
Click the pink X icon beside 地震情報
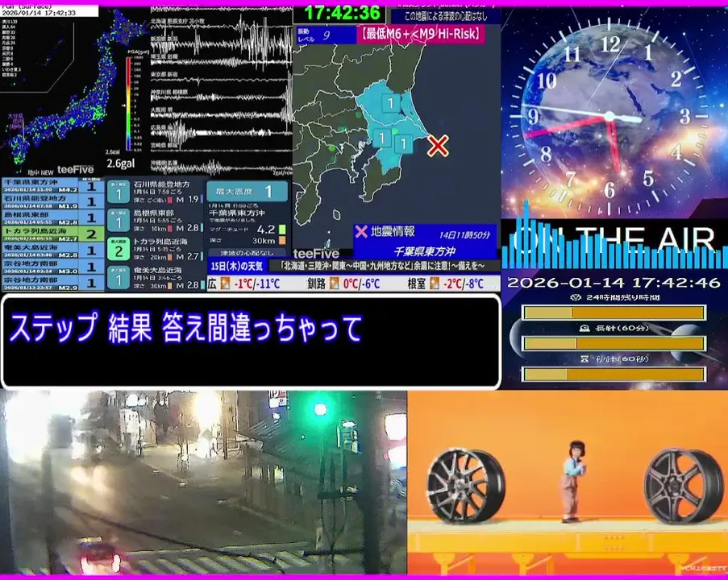coord(360,231)
